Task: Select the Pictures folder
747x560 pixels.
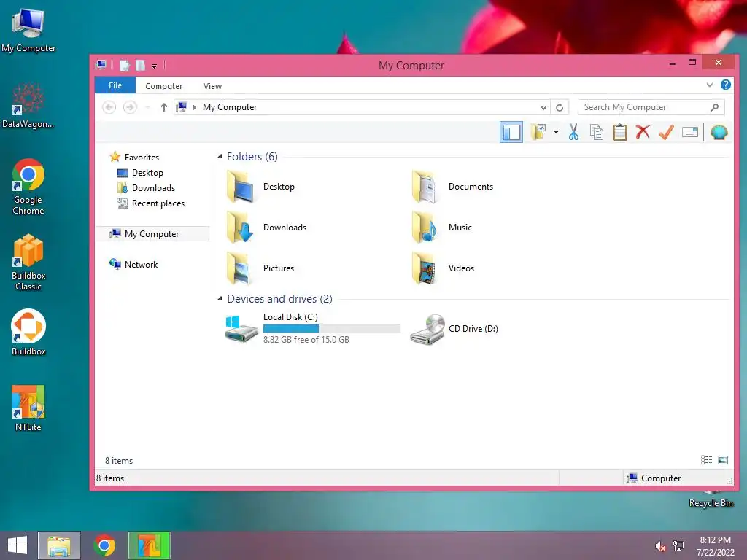Action: 260,268
